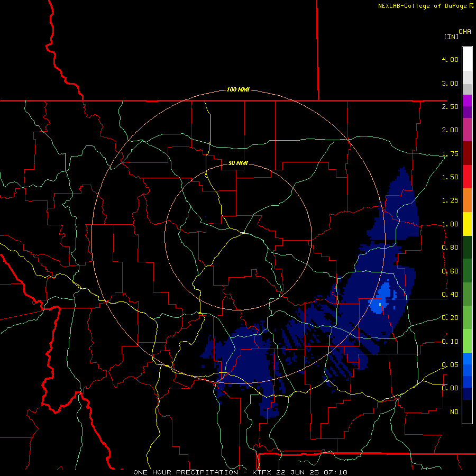Click the 0.05 legend value
The width and height of the screenshot is (476, 476).
[450, 365]
